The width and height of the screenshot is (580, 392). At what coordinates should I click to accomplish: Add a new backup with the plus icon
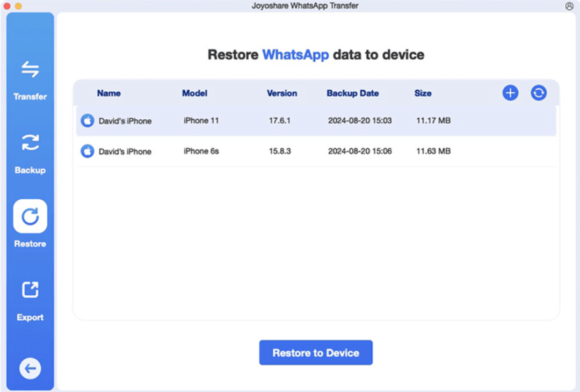510,92
